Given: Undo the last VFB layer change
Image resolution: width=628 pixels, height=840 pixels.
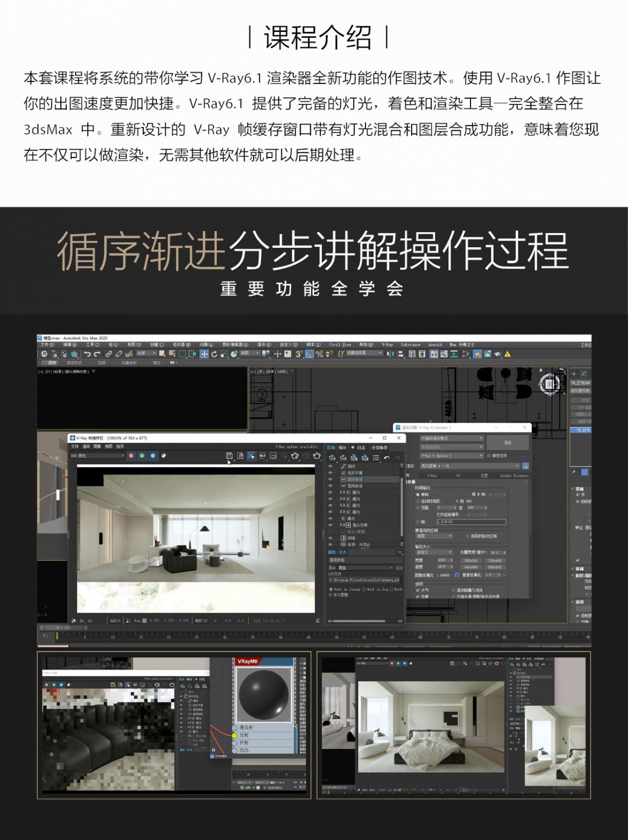Looking at the screenshot, I should (x=387, y=458).
